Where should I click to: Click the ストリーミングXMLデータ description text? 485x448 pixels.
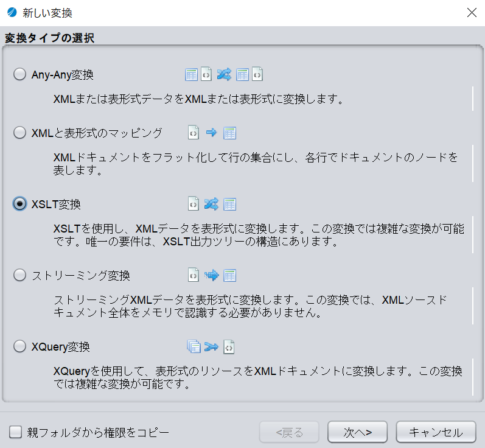pos(250,306)
